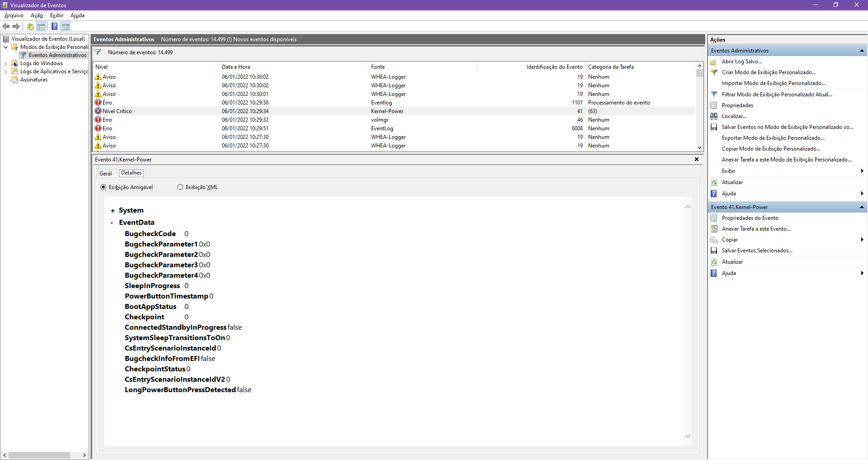Viewport: 868px width, 460px height.
Task: Select the Eventlog error row with ID 1101
Action: [x=393, y=103]
